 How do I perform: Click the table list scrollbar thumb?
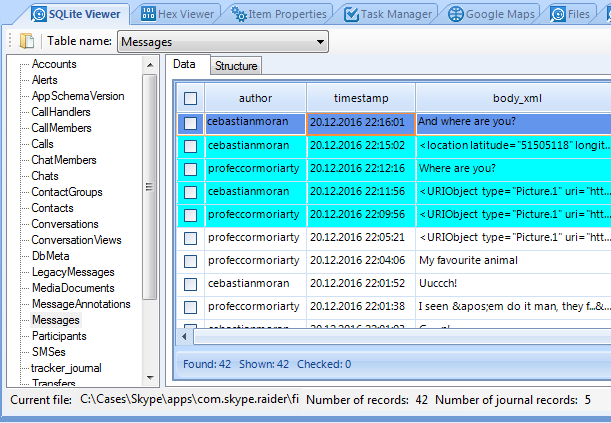tap(150, 187)
